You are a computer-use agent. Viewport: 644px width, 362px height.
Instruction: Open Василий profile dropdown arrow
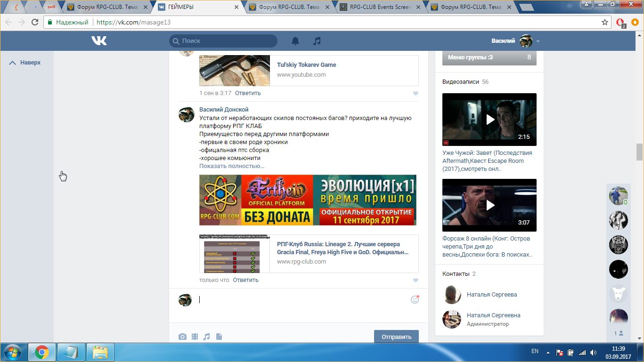pyautogui.click(x=538, y=41)
